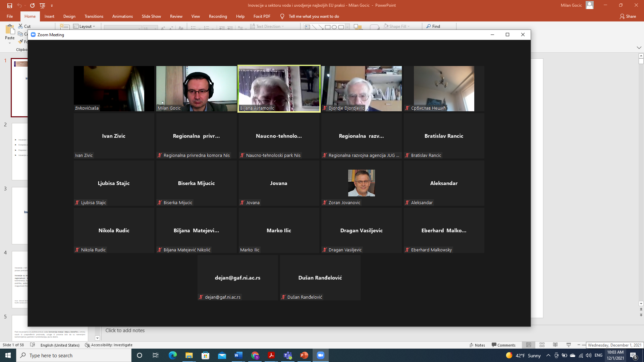Collapse the ribbon with the chevron
The image size is (644, 362).
pyautogui.click(x=639, y=48)
